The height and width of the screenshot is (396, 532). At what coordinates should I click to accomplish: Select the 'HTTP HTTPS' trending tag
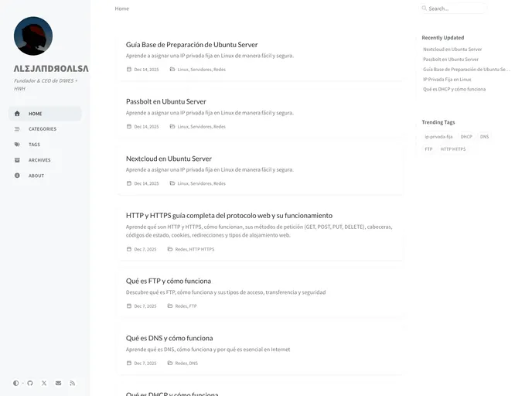pyautogui.click(x=453, y=149)
